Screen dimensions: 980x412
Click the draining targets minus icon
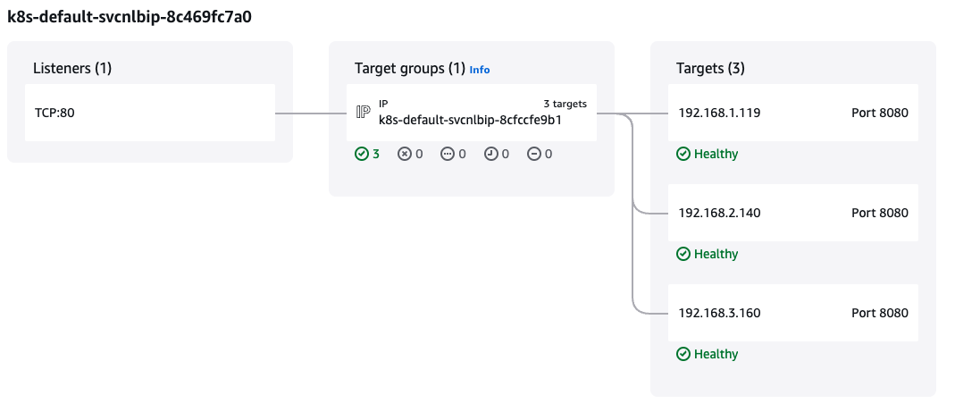(533, 154)
